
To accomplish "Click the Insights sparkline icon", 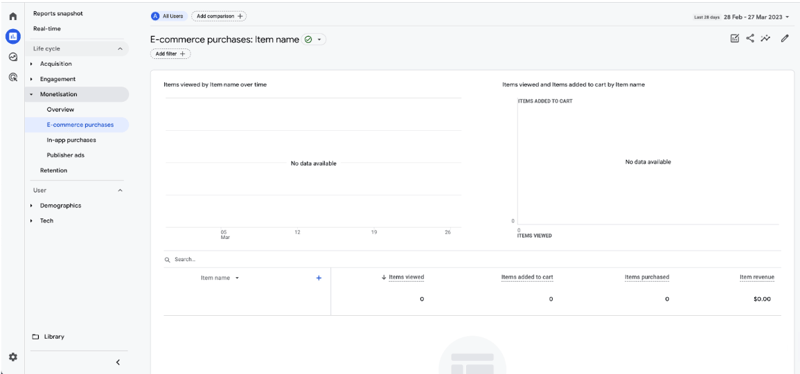I will 765,38.
